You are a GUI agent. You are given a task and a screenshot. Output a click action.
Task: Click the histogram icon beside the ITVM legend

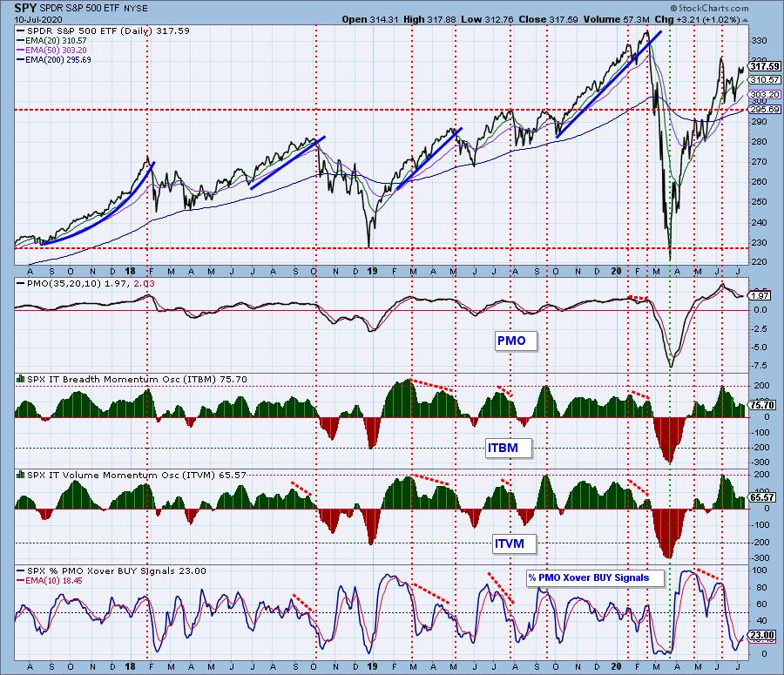[21, 475]
